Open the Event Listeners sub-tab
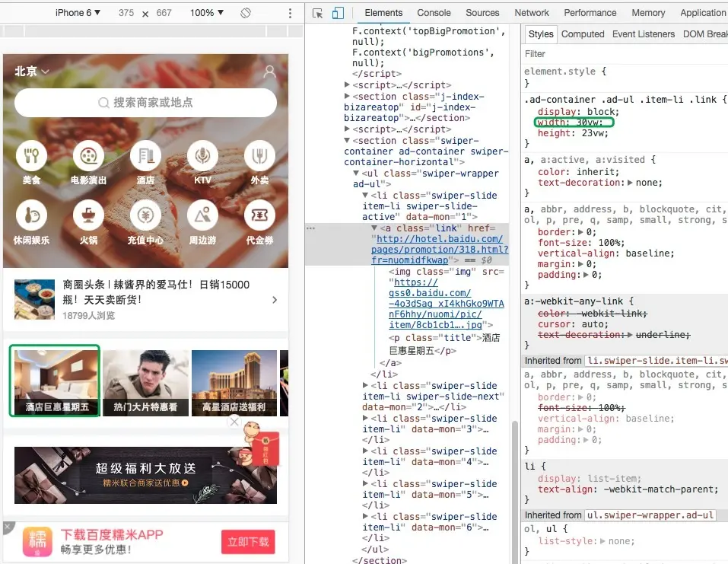This screenshot has height=564, width=728. tap(643, 34)
